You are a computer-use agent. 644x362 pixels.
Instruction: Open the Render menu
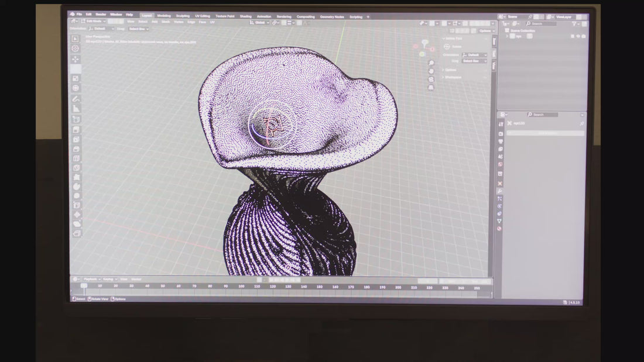[x=101, y=15]
